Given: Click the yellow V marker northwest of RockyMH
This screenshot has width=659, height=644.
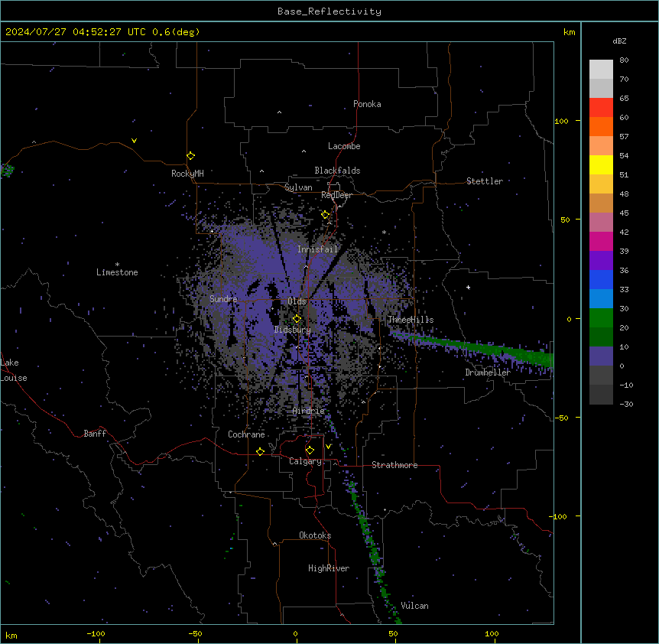Looking at the screenshot, I should (x=134, y=141).
